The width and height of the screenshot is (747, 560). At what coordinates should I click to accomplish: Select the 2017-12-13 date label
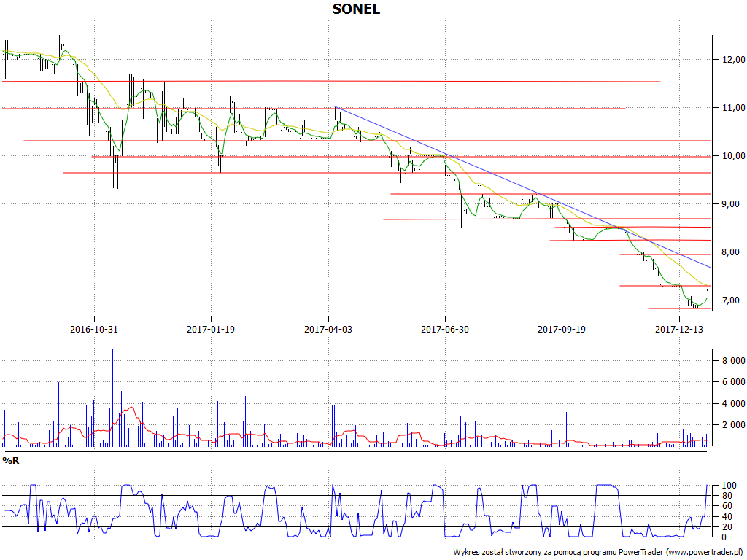(679, 329)
